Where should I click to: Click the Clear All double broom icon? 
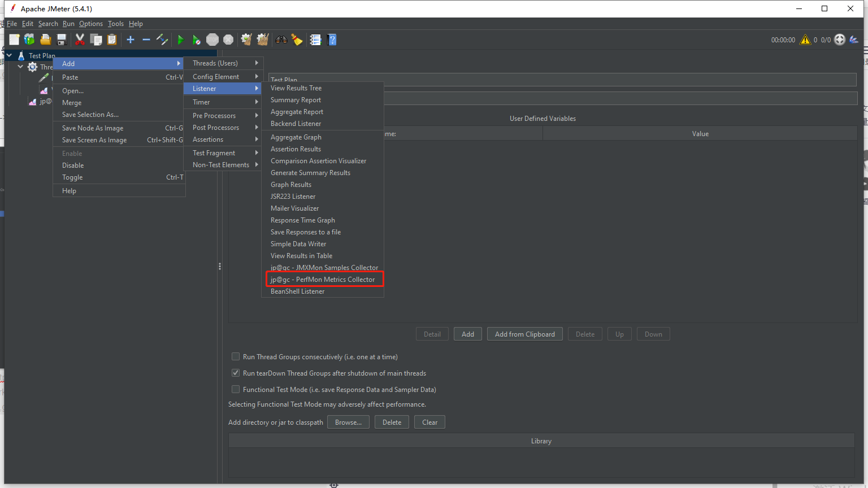pyautogui.click(x=263, y=40)
